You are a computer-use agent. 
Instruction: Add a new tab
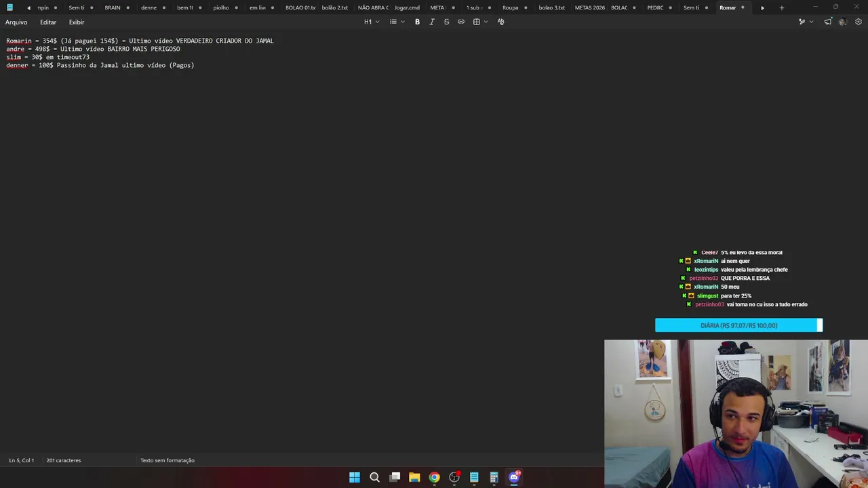(x=781, y=7)
